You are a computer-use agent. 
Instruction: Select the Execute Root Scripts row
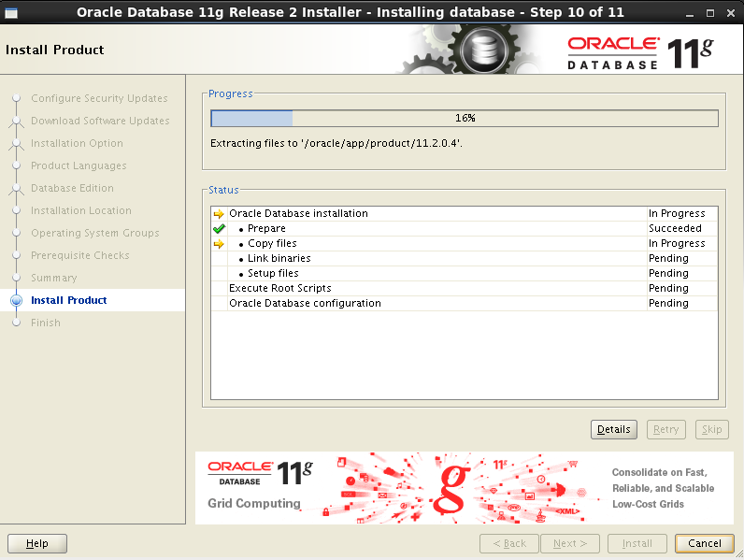pos(465,289)
